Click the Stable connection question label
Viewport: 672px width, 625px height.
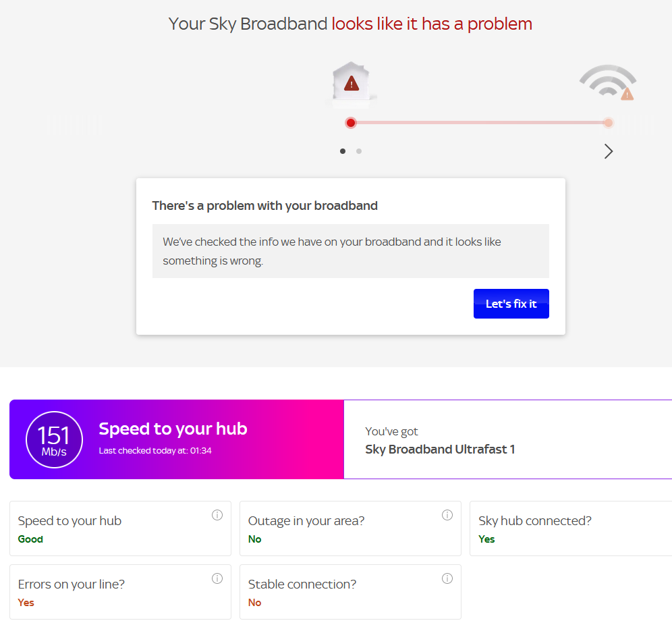coord(302,585)
